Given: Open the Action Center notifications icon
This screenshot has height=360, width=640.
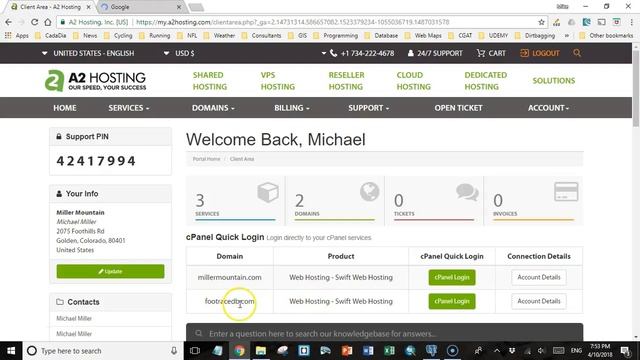Looking at the screenshot, I should click(625, 351).
